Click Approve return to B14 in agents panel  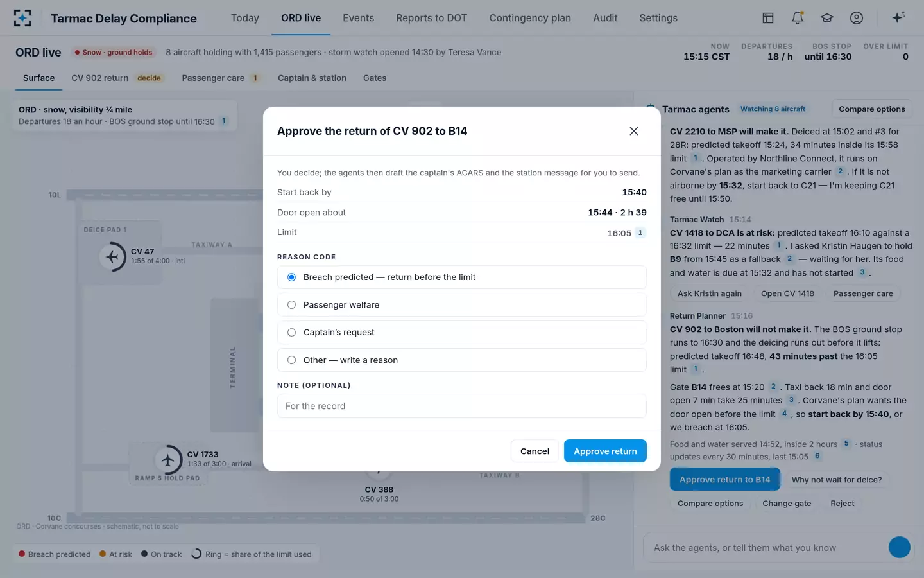724,480
